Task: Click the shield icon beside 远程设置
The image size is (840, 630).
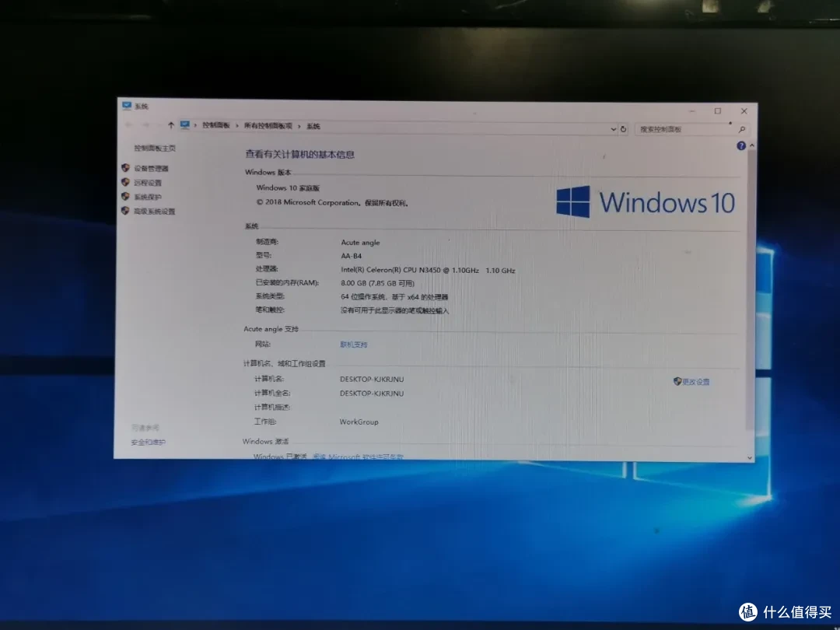Action: 125,182
